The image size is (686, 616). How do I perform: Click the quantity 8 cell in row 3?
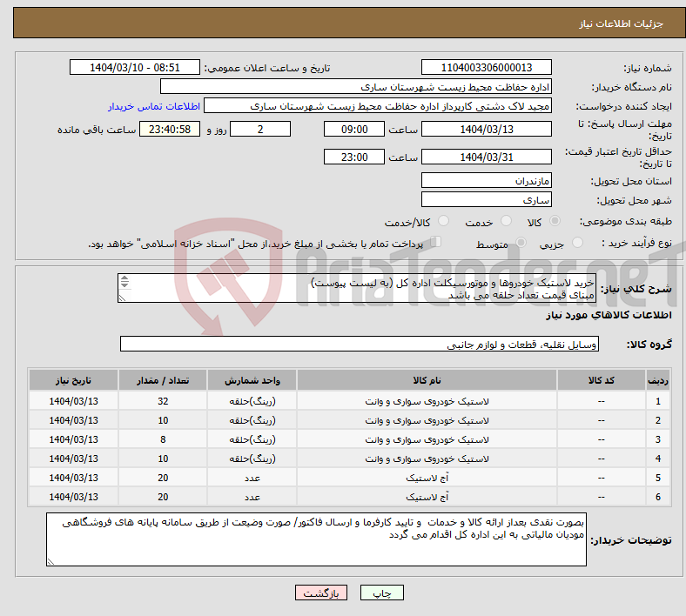[x=163, y=439]
